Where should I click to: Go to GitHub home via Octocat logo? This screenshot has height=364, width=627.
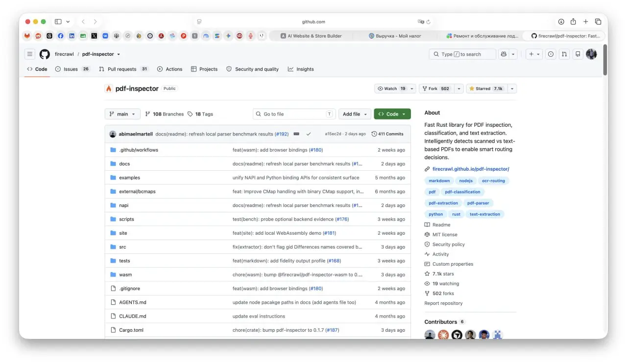pyautogui.click(x=45, y=54)
